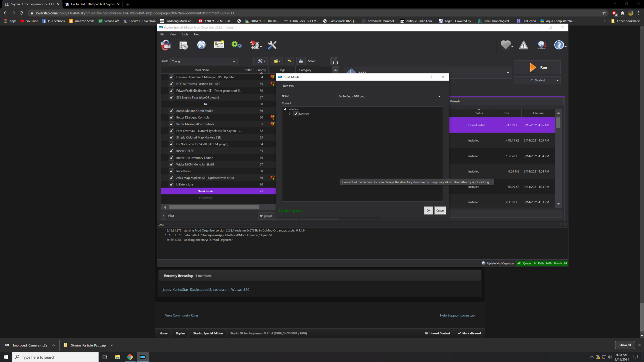Uncheck Dynamic Equipment Manager SKSE Updated mod
The width and height of the screenshot is (644, 362).
[x=171, y=77]
